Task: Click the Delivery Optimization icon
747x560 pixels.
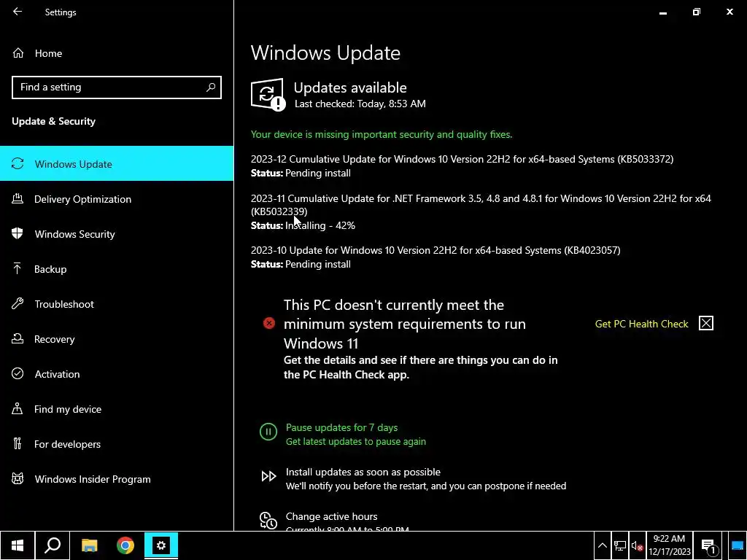Action: (x=18, y=198)
